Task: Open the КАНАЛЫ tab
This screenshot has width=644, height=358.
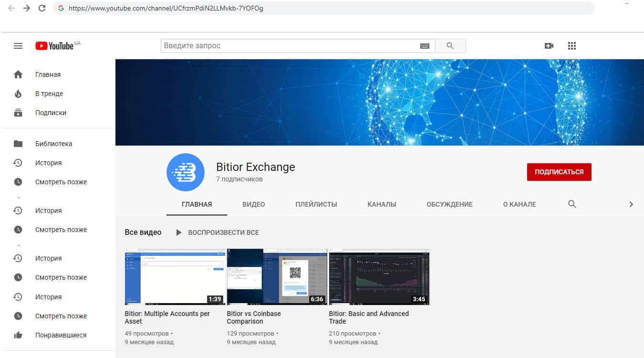Action: [x=382, y=204]
